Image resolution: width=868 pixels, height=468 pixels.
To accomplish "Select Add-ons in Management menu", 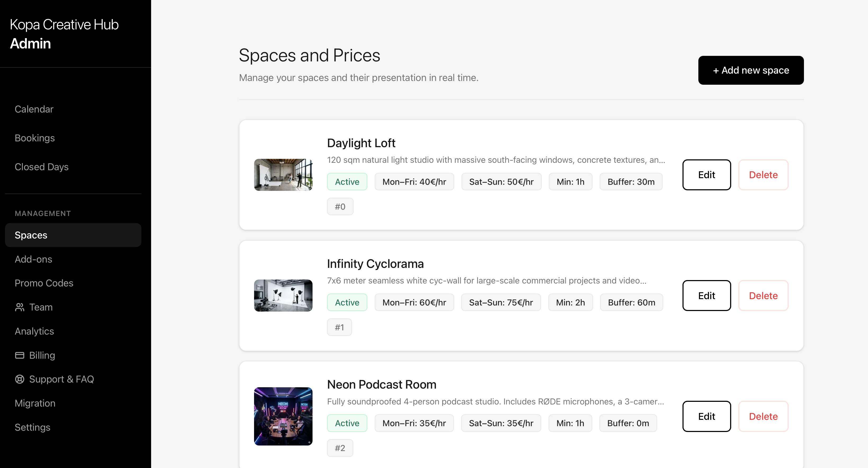I will 33,259.
